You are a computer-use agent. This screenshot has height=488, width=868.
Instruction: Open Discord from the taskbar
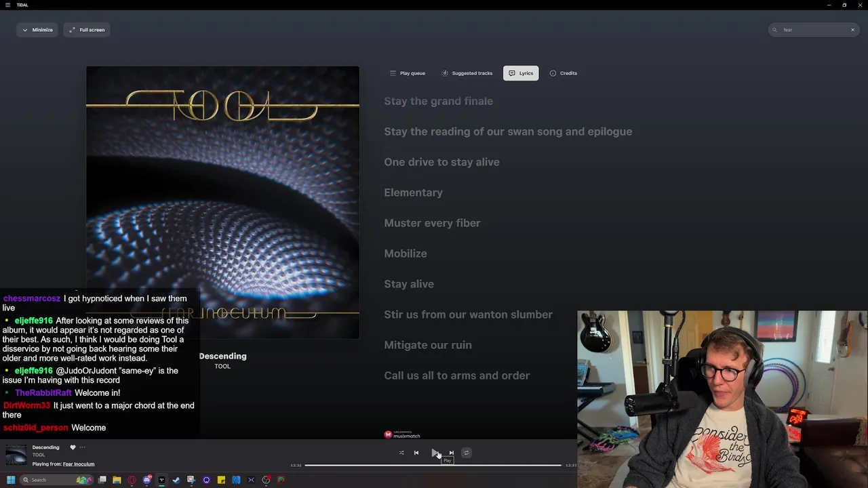146,480
